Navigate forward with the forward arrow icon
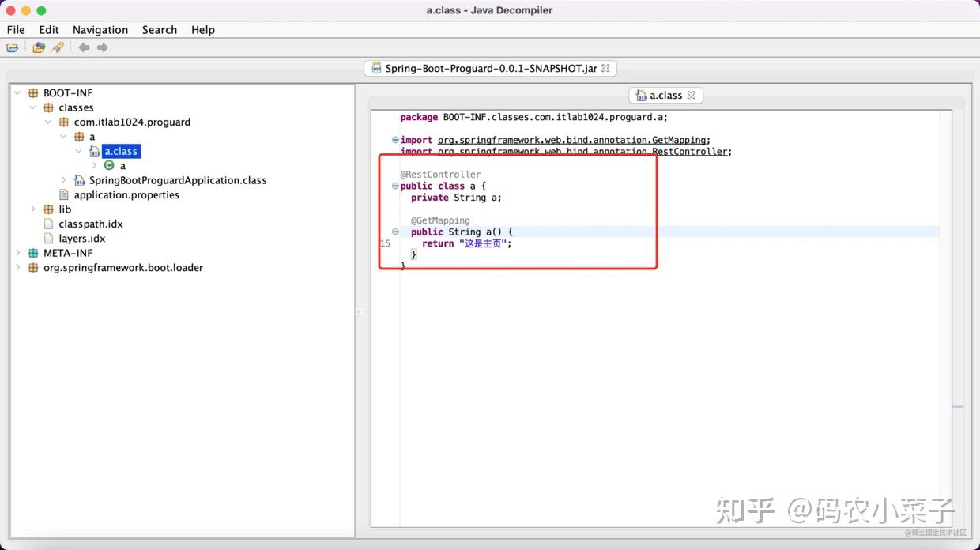 [103, 47]
